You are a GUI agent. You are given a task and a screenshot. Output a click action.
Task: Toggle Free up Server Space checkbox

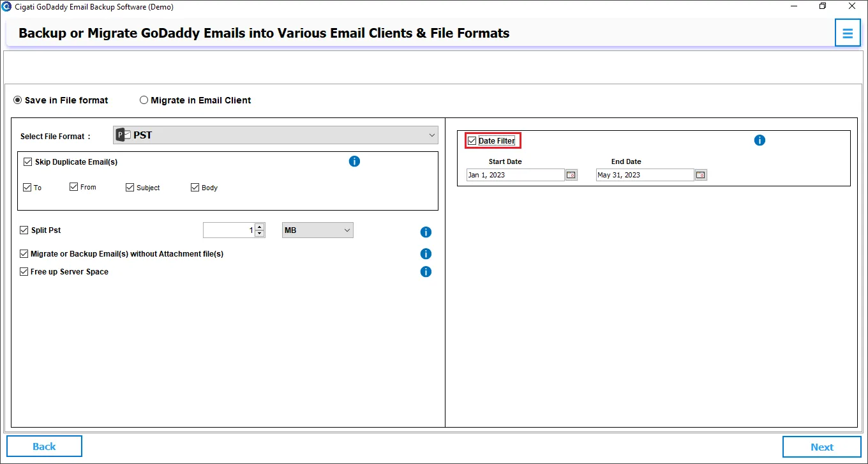[x=24, y=272]
